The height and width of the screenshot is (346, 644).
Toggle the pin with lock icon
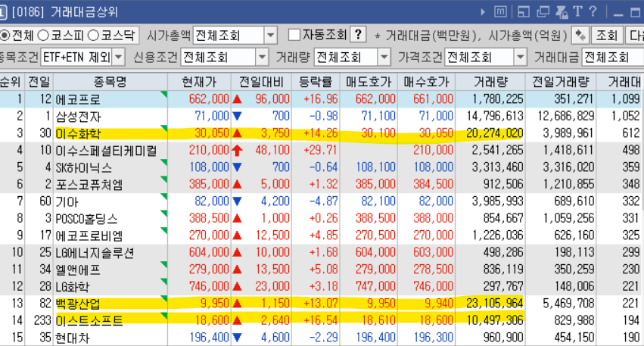tap(562, 11)
